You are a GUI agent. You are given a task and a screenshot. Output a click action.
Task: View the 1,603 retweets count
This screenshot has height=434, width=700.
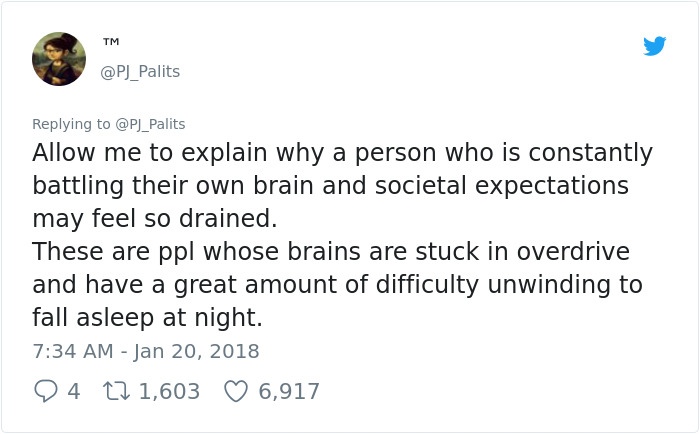(x=169, y=391)
